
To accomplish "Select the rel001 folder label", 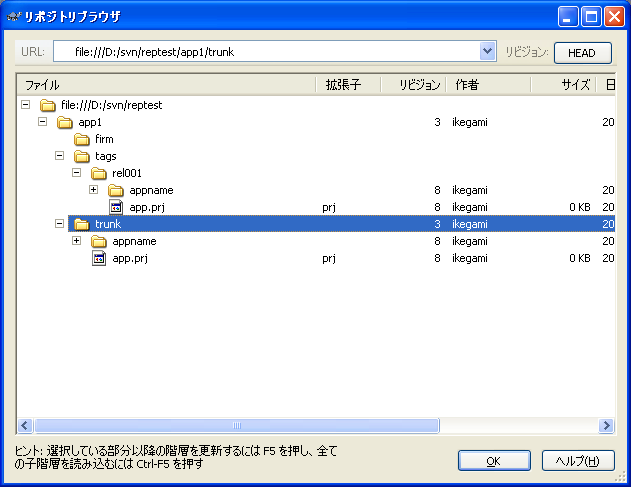I will [x=127, y=173].
